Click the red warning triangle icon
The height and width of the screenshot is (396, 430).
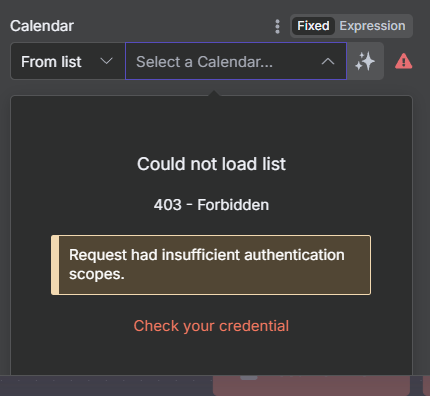coord(404,61)
